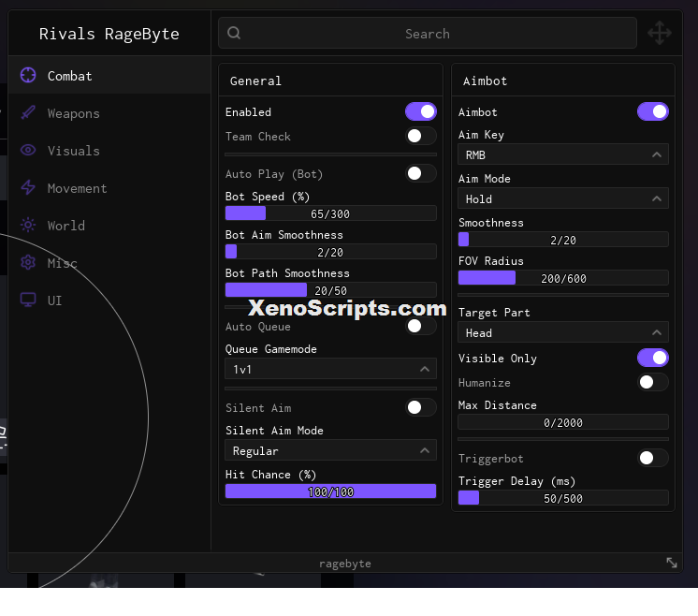698x616 pixels.
Task: Enable the Humanize toggle
Action: [652, 382]
